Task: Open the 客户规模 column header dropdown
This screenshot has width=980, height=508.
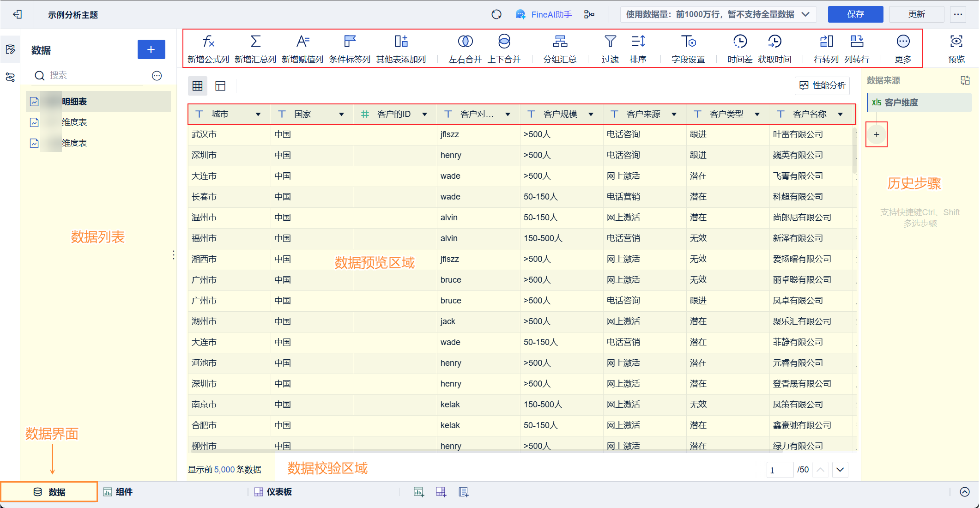Action: (591, 115)
